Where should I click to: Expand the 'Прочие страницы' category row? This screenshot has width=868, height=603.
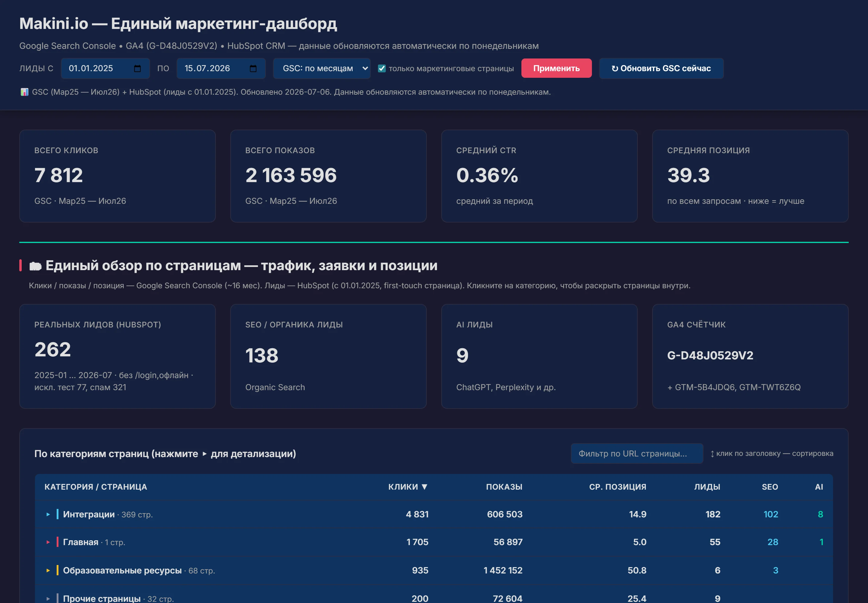48,598
